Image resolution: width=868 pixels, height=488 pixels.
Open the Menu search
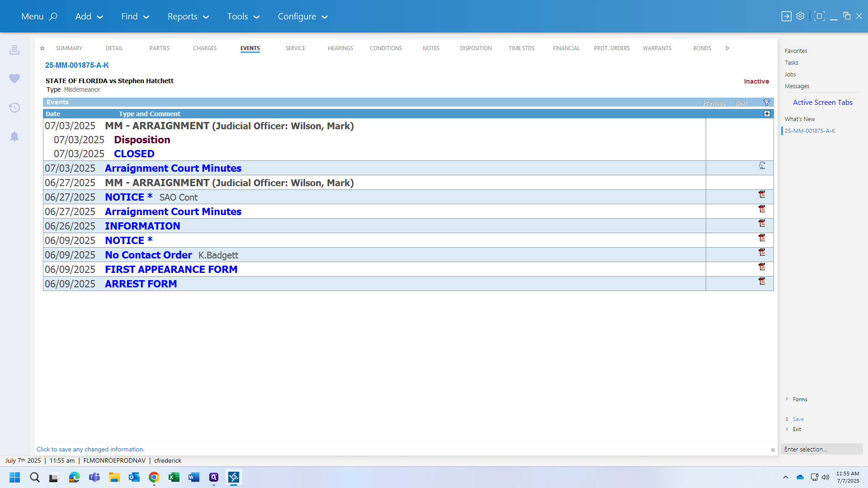coord(39,16)
